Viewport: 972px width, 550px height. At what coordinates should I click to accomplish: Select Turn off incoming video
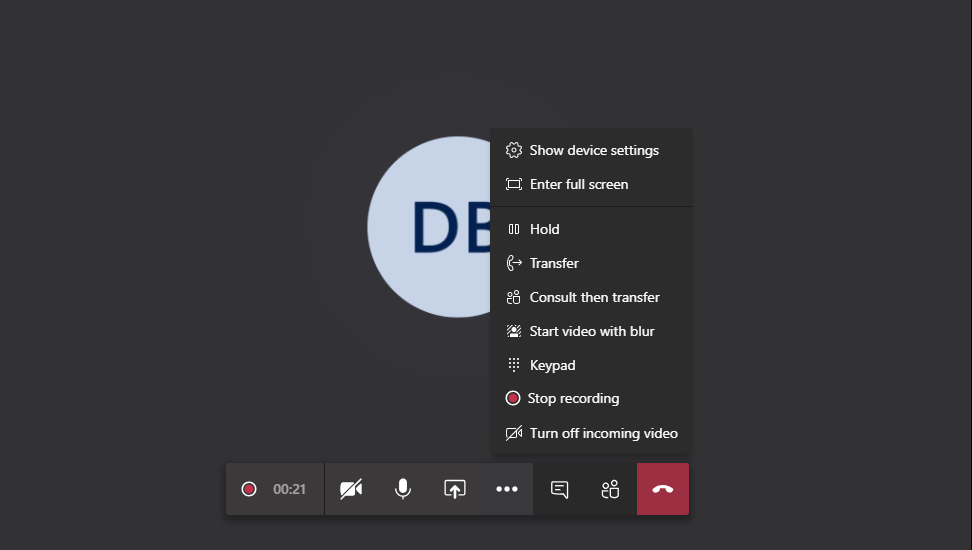[591, 433]
